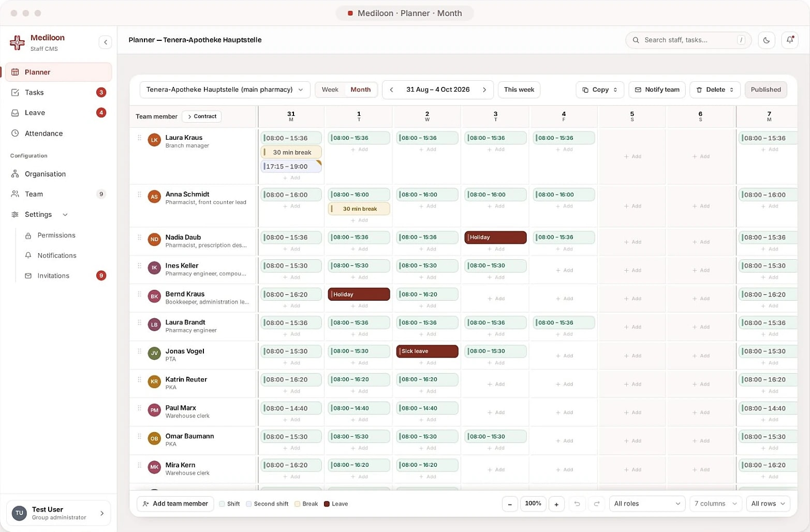Click the Leave color swatch in legend
The width and height of the screenshot is (810, 532).
coord(327,504)
